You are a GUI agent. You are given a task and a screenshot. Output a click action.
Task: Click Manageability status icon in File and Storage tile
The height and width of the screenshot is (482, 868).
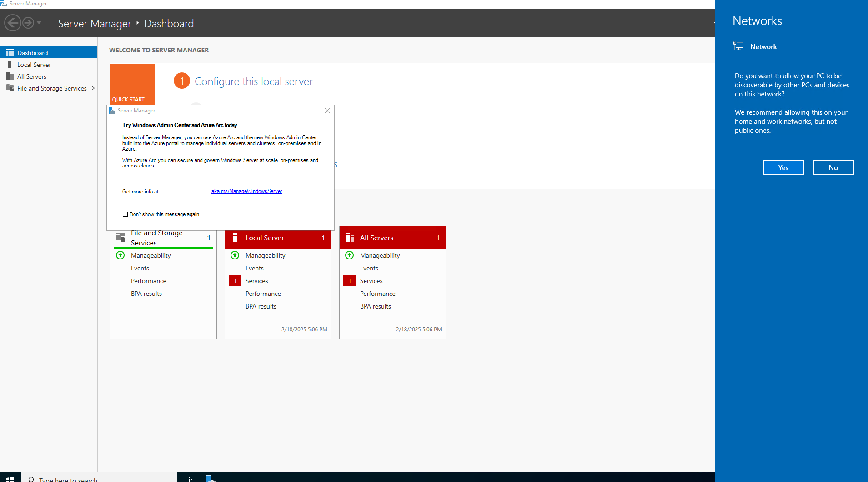pos(120,255)
